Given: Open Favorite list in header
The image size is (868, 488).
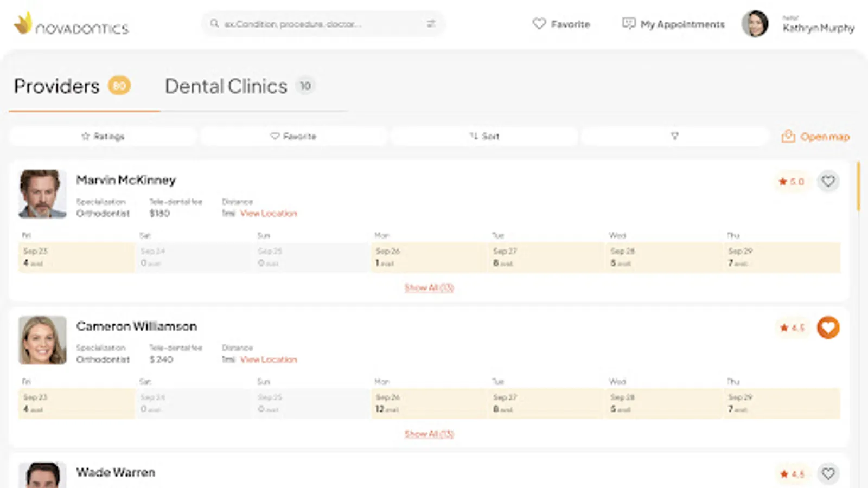Looking at the screenshot, I should click(x=561, y=24).
